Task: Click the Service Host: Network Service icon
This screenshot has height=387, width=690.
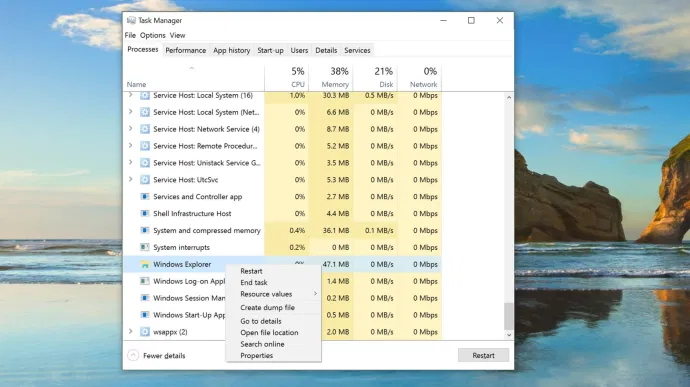Action: pos(145,129)
